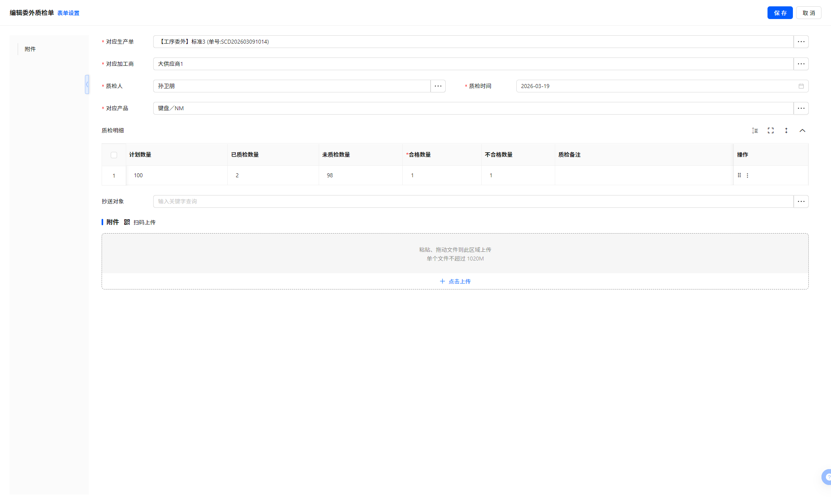Image resolution: width=831 pixels, height=504 pixels.
Task: Click the 抄送对象 keyword search field
Action: click(x=472, y=201)
